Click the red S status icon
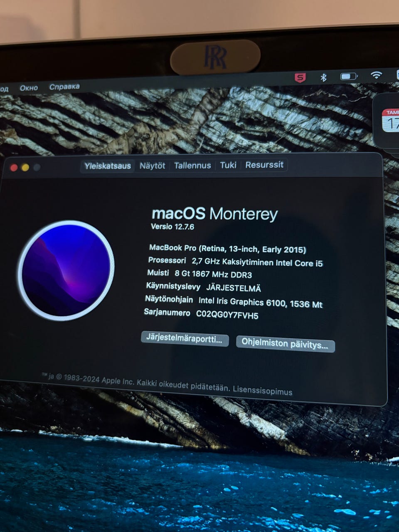Screen dimensions: 399x532 [300, 77]
